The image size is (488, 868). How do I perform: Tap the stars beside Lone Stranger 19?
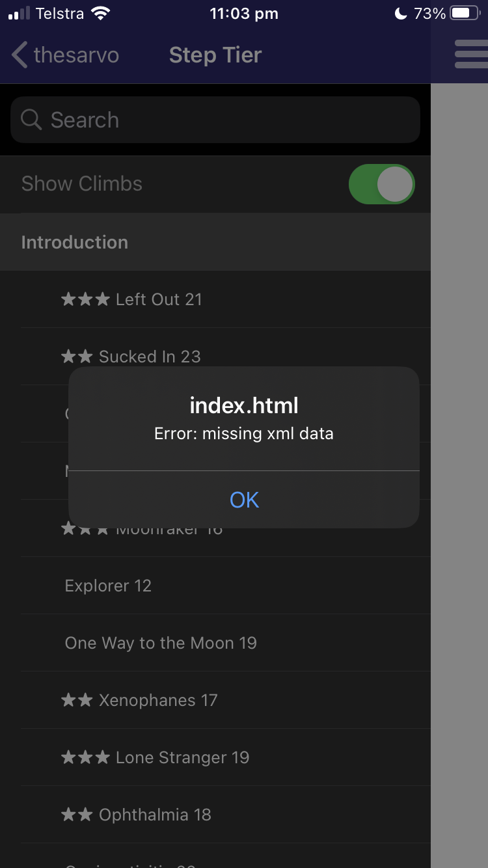(85, 757)
